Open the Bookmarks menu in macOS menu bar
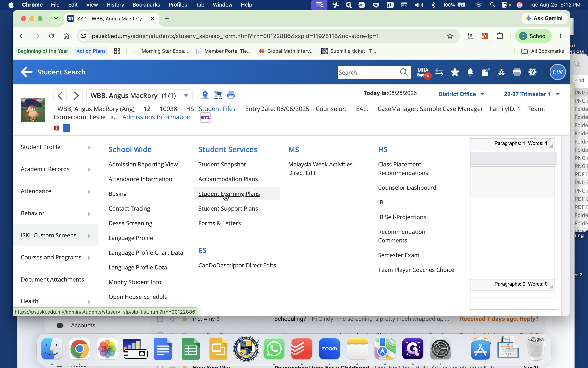588x368 pixels. pyautogui.click(x=146, y=5)
